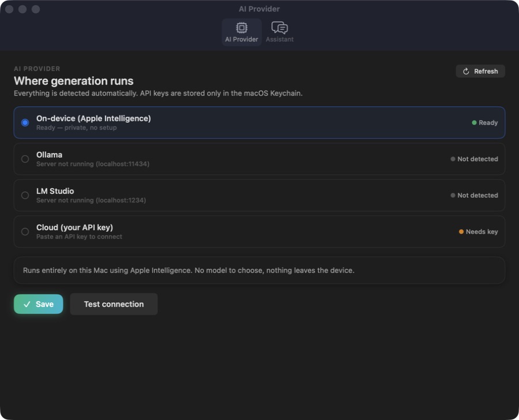519x420 pixels.
Task: Click the Ready status label
Action: pyautogui.click(x=488, y=122)
